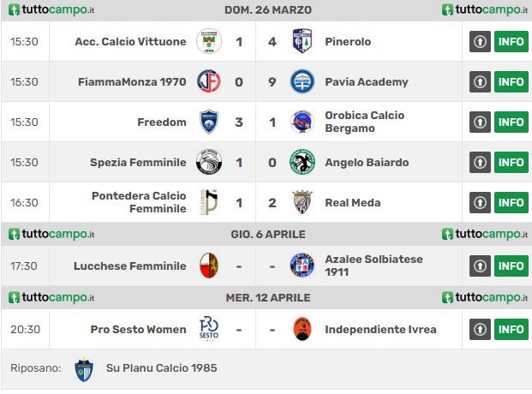Open INFO for Lucchese Femminile vs Azalee Solbiatese
Image resolution: width=532 pixels, height=394 pixels.
(x=511, y=266)
